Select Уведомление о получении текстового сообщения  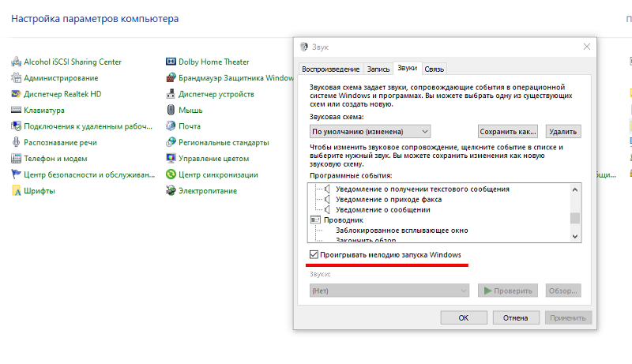point(423,189)
